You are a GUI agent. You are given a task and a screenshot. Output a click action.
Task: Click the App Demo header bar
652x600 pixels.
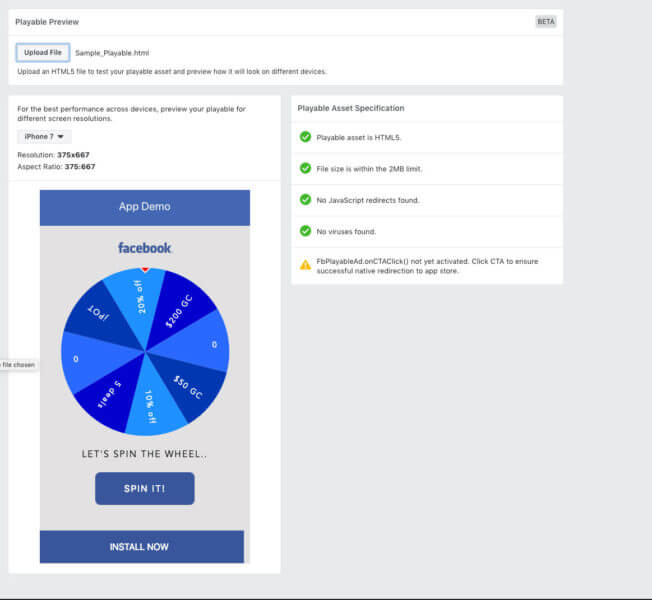pos(145,207)
